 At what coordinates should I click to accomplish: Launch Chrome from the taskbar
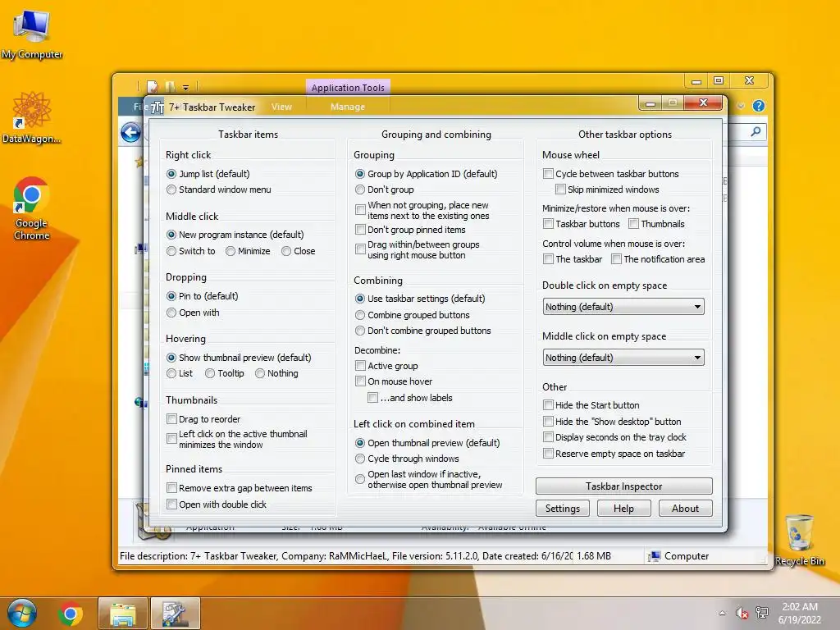click(71, 614)
